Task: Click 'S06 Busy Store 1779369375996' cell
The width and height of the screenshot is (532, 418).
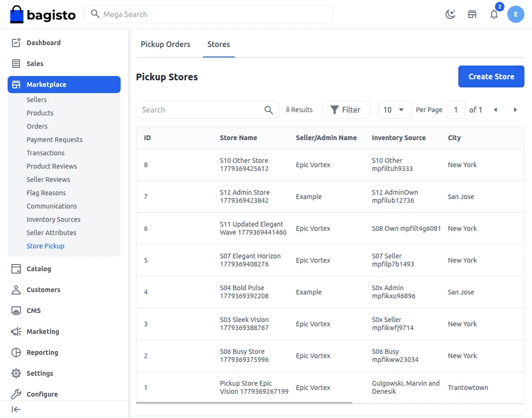Action: pos(244,356)
